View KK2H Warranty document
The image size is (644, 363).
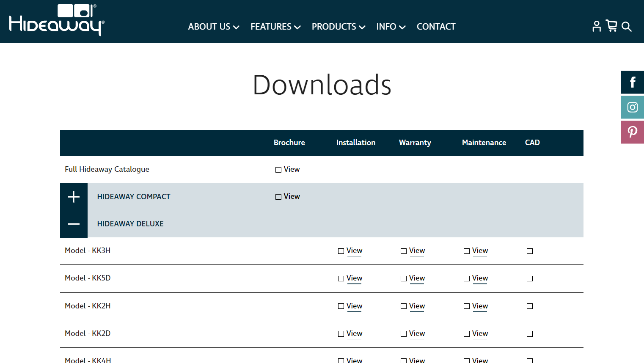(x=413, y=306)
